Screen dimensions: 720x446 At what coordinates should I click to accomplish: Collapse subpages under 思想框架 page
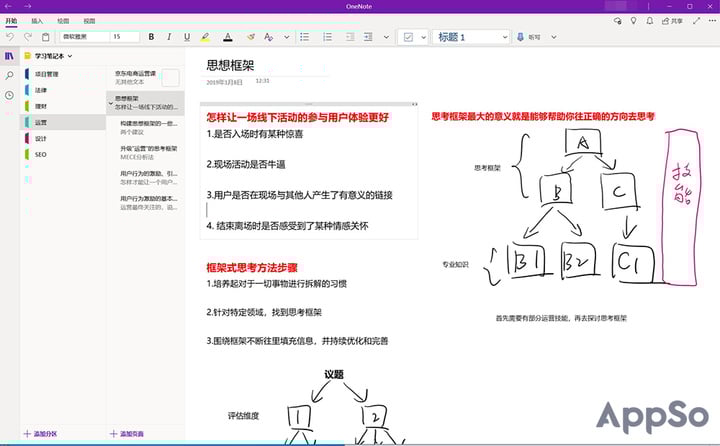(x=111, y=103)
